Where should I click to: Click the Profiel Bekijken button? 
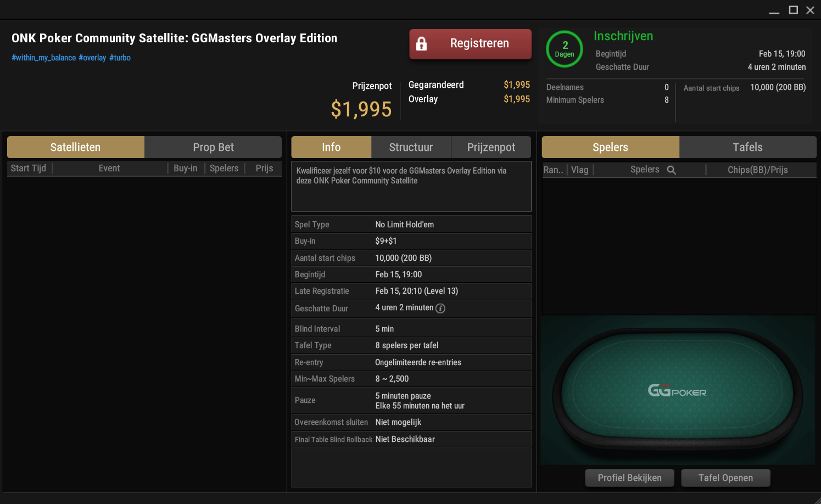pyautogui.click(x=629, y=478)
